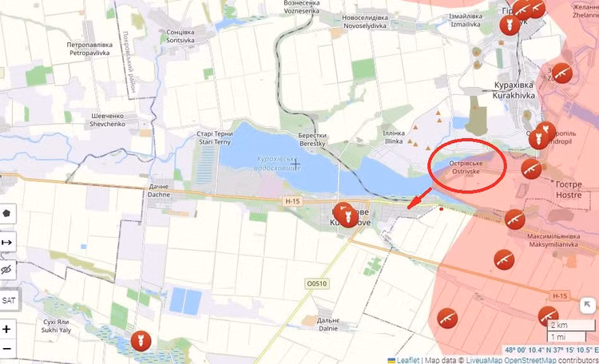The width and height of the screenshot is (599, 364).
Task: Open the LiveuaMap attribution link
Action: coord(485,360)
